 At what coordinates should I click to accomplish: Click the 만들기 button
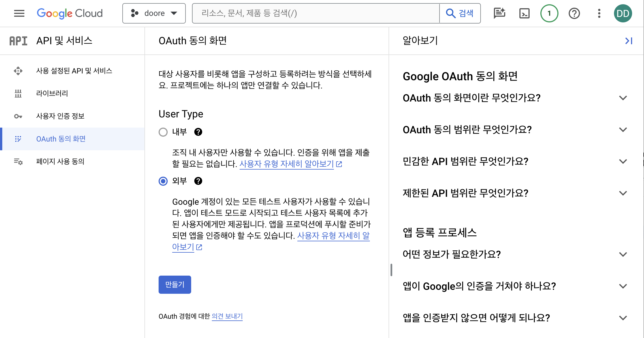(175, 284)
